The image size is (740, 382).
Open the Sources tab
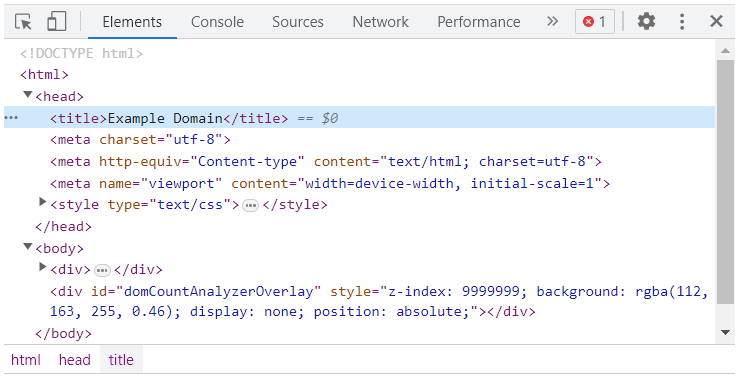(298, 22)
